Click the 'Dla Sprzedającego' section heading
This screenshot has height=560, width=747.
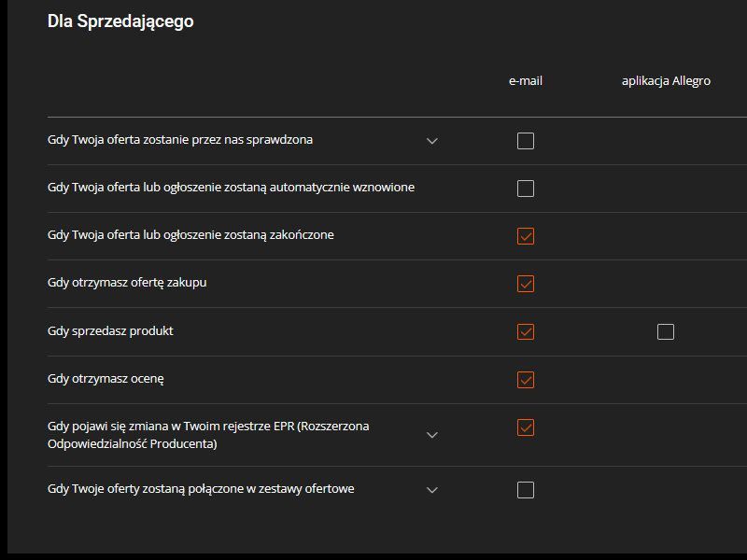(120, 21)
